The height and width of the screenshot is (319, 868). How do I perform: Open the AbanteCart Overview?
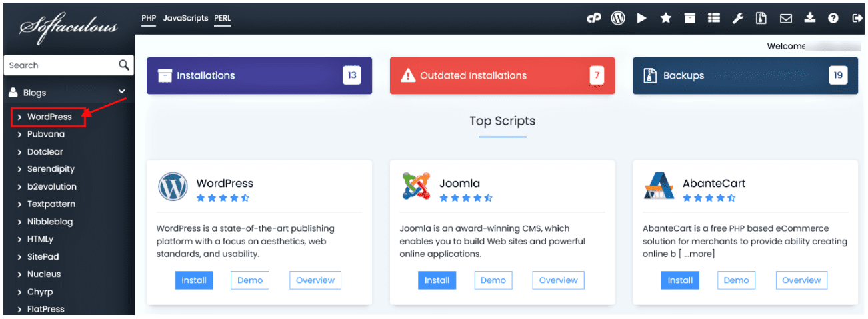802,280
